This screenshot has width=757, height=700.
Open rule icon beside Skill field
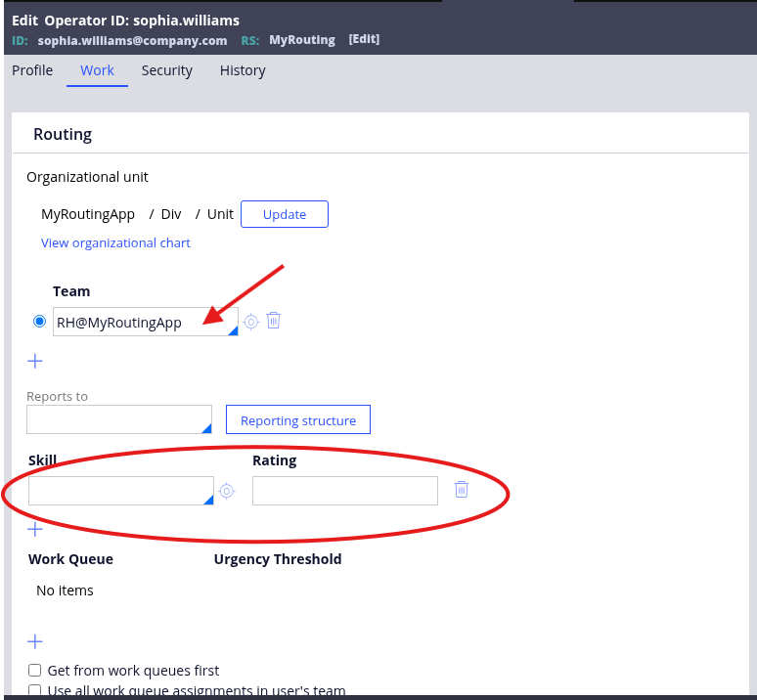click(227, 491)
